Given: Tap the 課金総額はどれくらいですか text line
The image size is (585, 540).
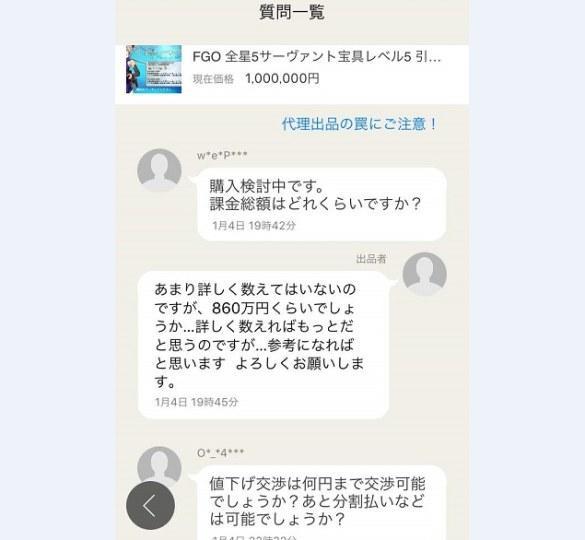Looking at the screenshot, I should click(x=315, y=204).
